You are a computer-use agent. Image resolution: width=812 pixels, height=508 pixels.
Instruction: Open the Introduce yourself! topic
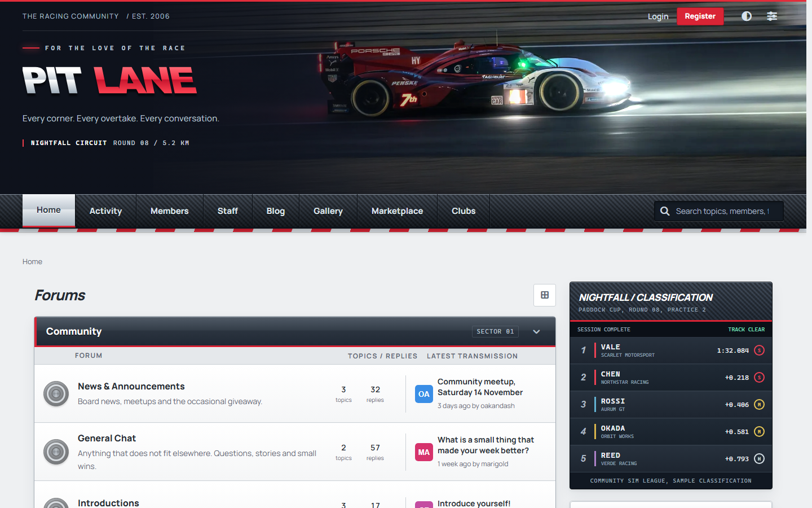[474, 503]
